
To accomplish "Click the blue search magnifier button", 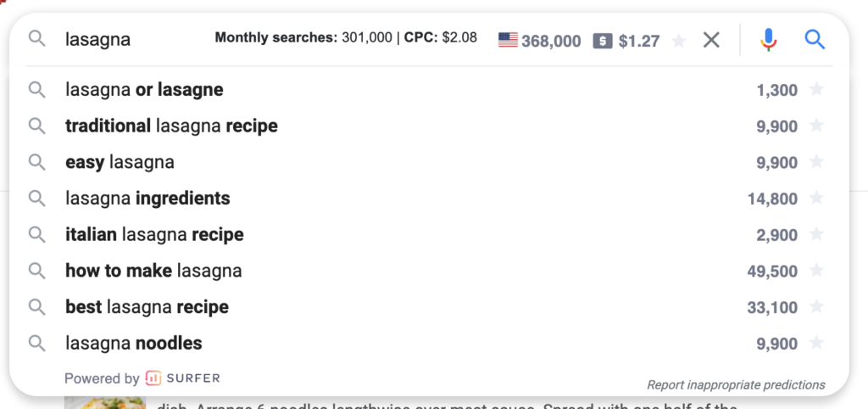I will (815, 40).
